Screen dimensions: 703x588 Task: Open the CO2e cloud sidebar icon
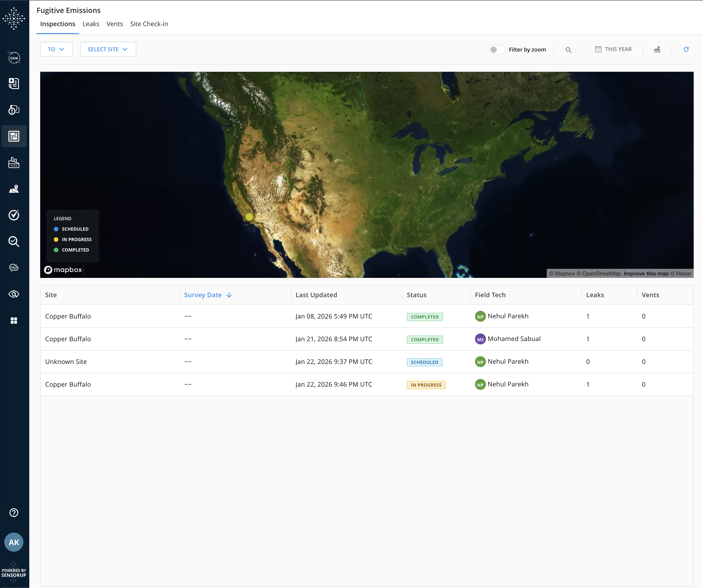click(14, 268)
